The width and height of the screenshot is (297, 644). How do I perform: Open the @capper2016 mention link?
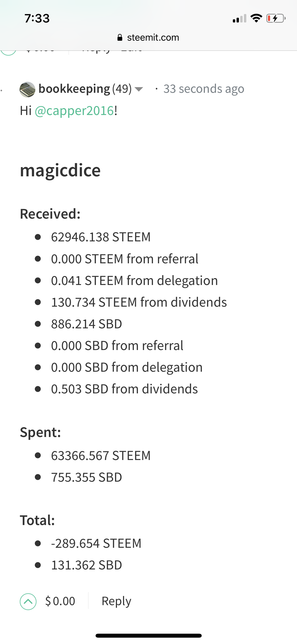click(x=74, y=111)
